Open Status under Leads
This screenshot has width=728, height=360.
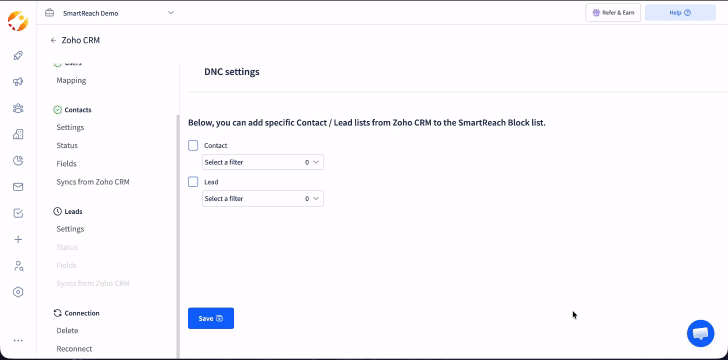67,247
